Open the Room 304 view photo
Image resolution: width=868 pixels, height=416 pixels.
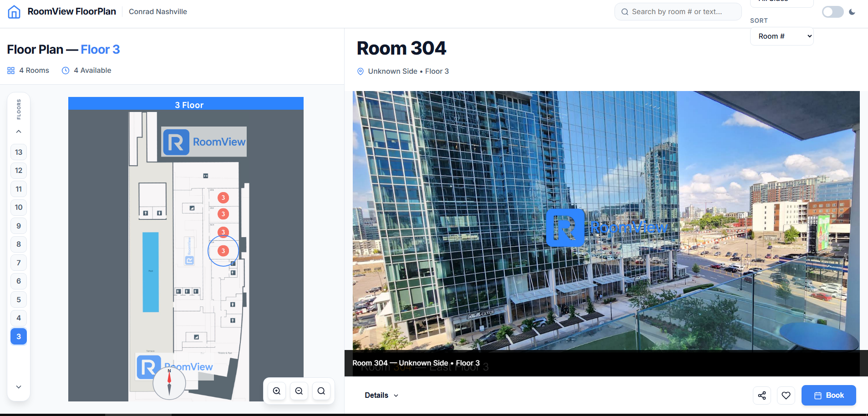coord(606,221)
